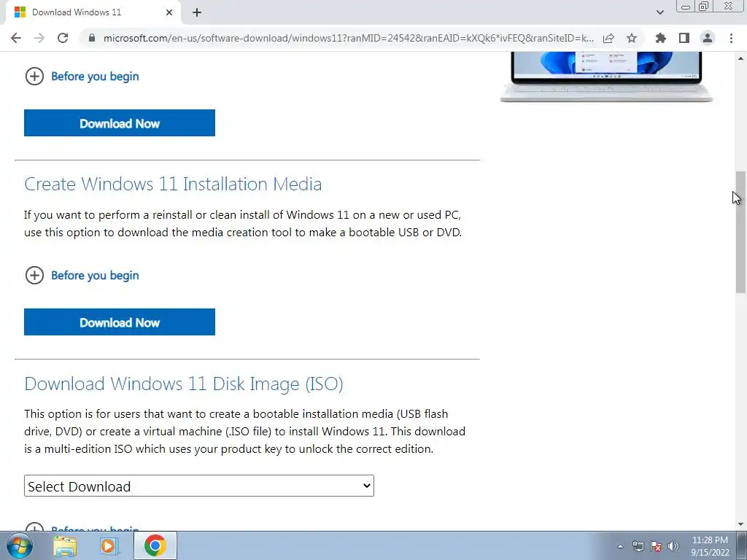Minimize the Chrome window

686,7
